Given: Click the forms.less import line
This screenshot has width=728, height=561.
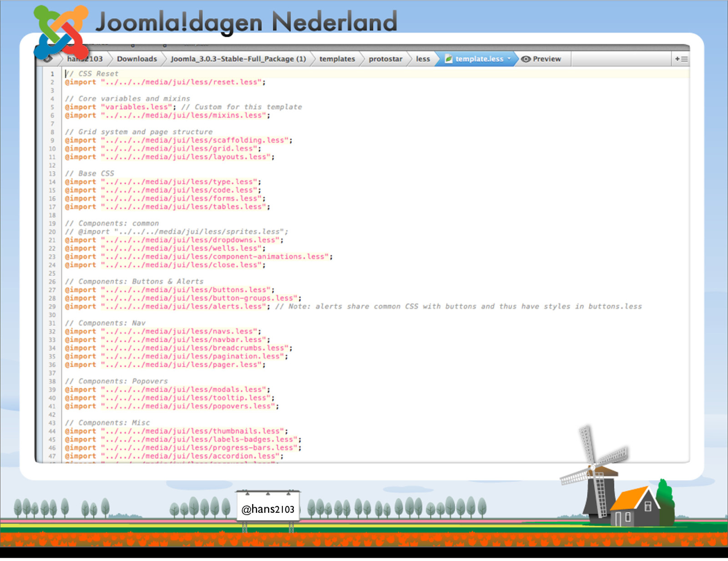Looking at the screenshot, I should (x=165, y=199).
